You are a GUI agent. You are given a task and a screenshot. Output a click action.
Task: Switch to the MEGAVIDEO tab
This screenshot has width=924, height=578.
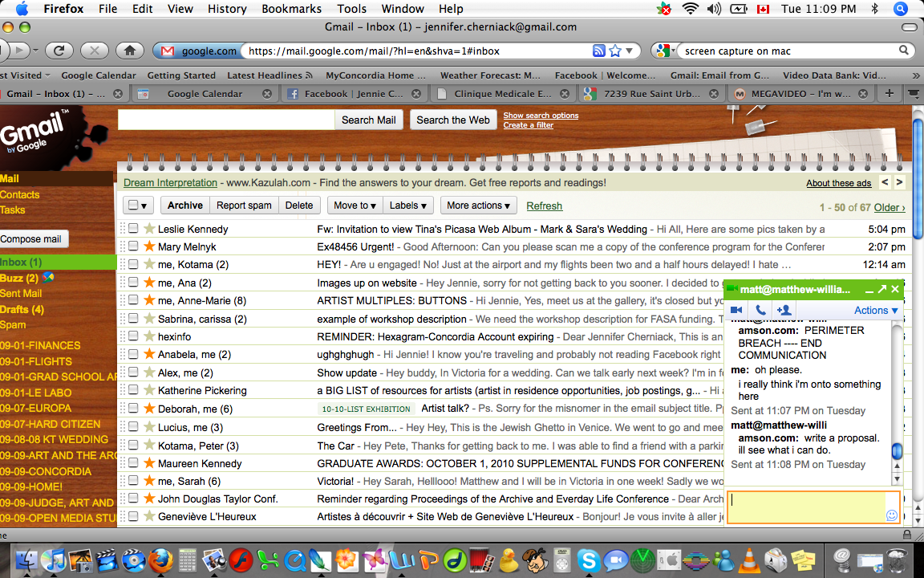coord(800,94)
